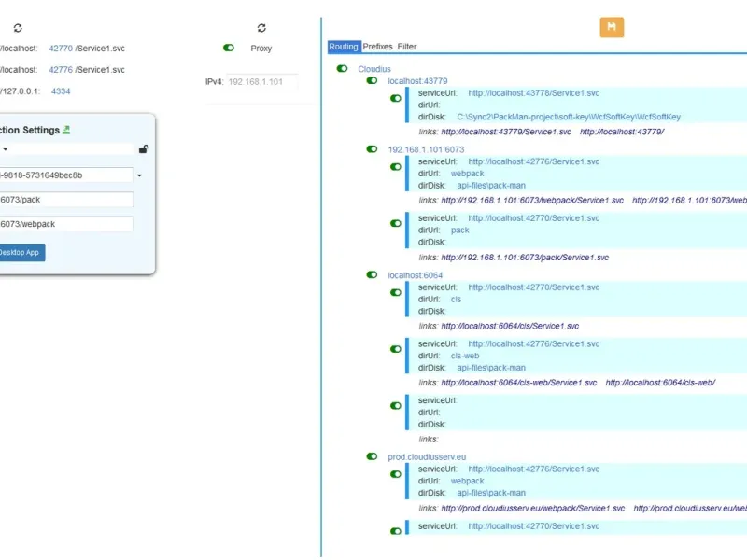Toggle switch for prod webpack entry
Image resolution: width=747 pixels, height=560 pixels.
click(x=396, y=474)
